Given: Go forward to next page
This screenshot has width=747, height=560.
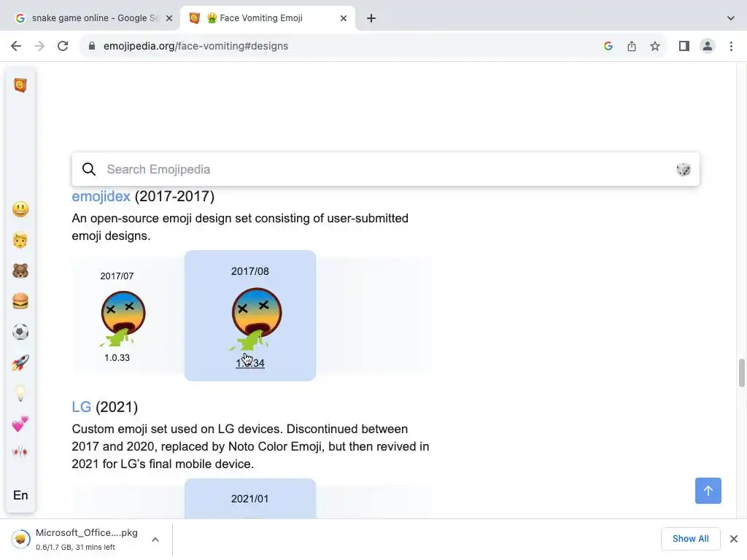Looking at the screenshot, I should pyautogui.click(x=39, y=46).
